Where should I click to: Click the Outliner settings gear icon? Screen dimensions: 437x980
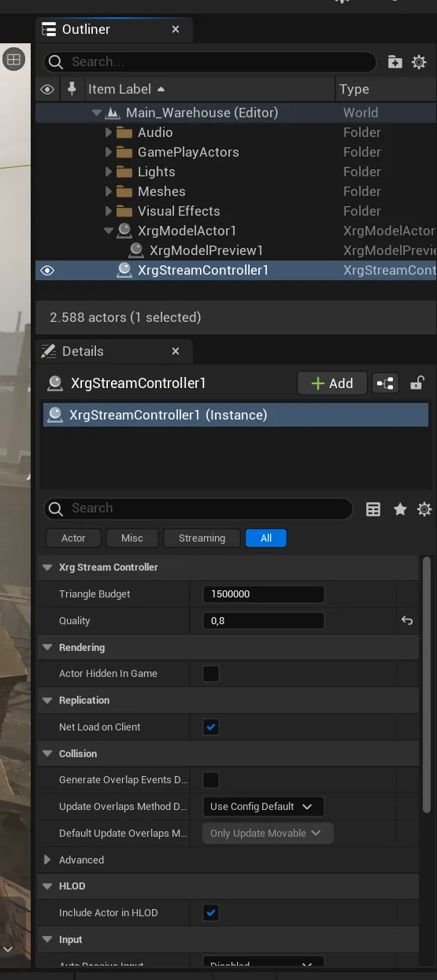click(x=419, y=62)
